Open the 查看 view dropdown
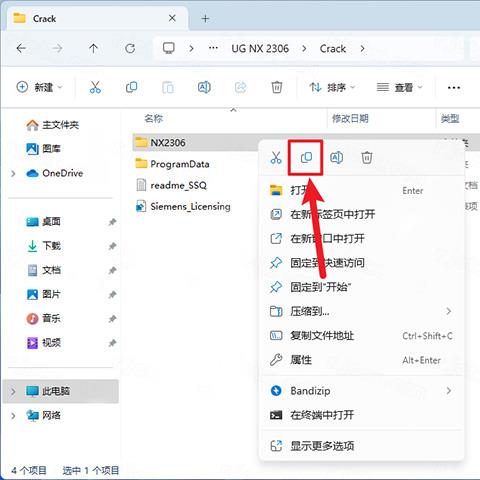Image resolution: width=480 pixels, height=480 pixels. (x=399, y=87)
